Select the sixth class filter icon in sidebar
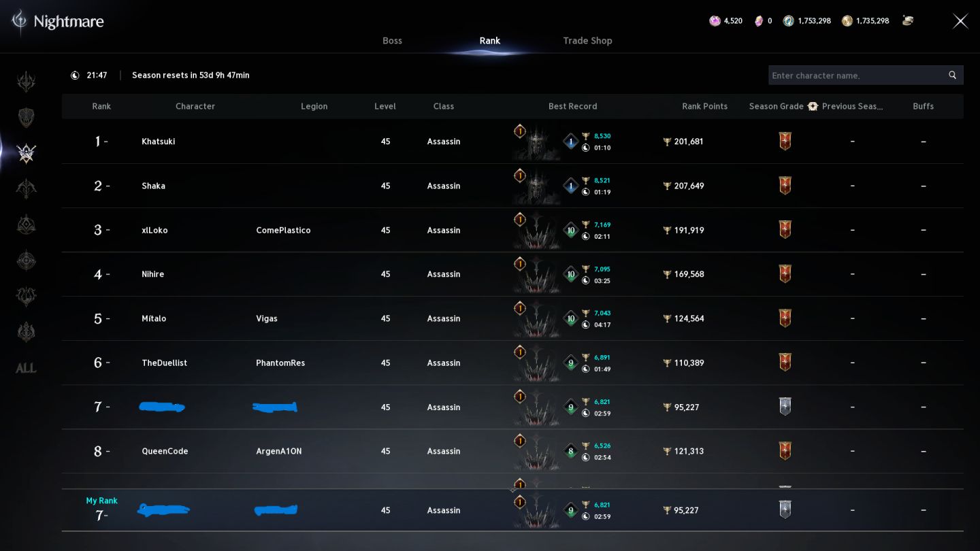 [x=27, y=261]
